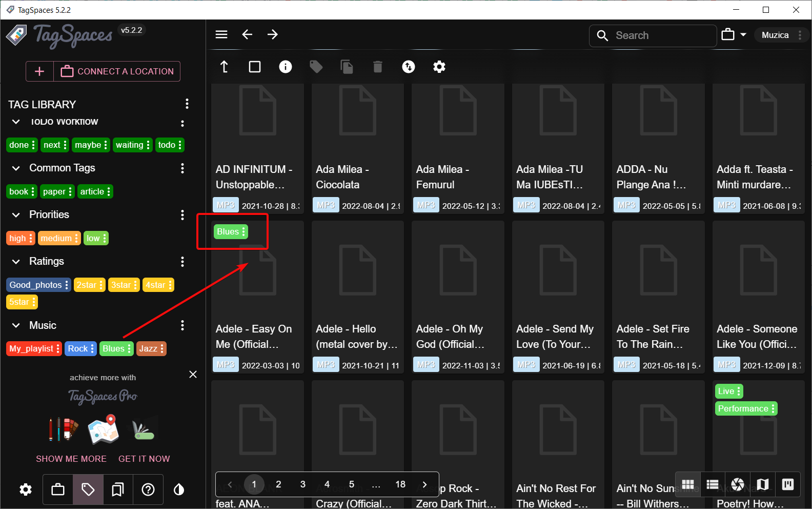Image resolution: width=812 pixels, height=509 pixels.
Task: Click the plus create new button
Action: pos(39,71)
